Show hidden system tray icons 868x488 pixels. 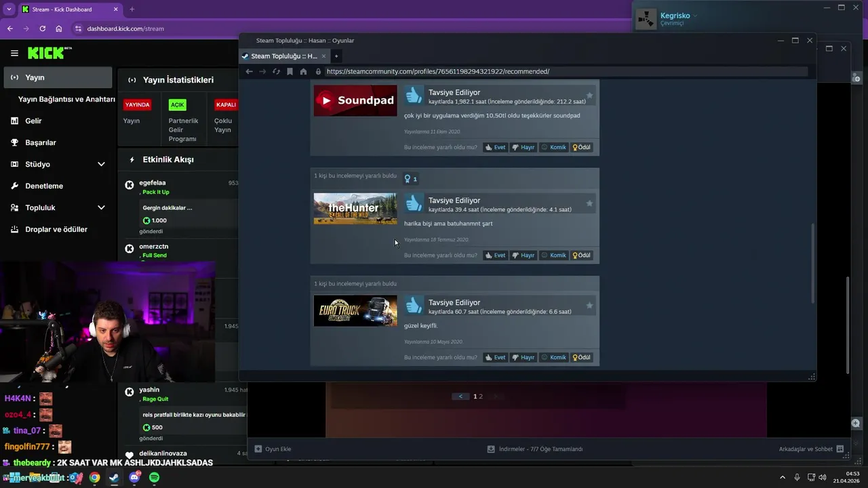(782, 477)
